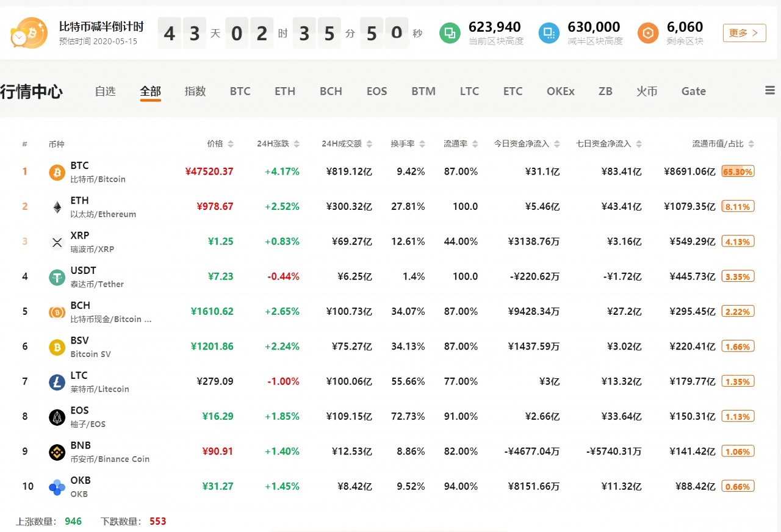
Task: Click the 更多 > button
Action: click(744, 33)
